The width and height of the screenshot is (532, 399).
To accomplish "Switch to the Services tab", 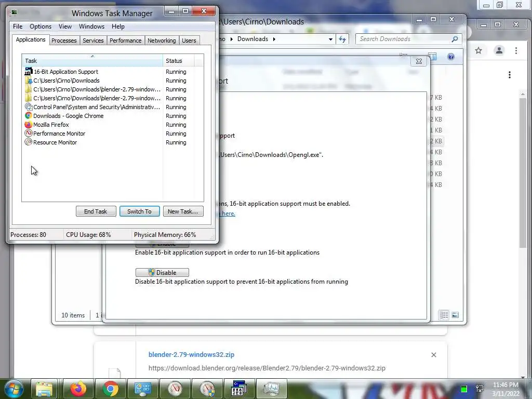I will (x=93, y=41).
